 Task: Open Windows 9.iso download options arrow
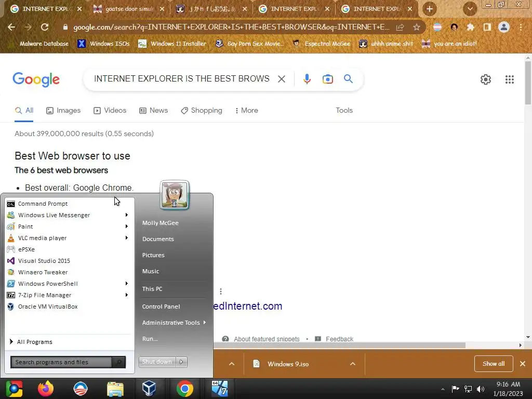click(353, 364)
